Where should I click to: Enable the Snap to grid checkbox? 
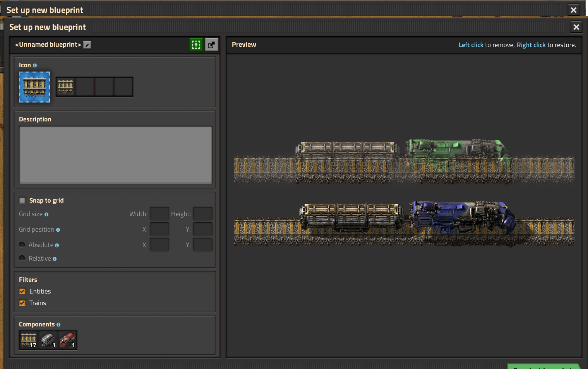(x=22, y=200)
